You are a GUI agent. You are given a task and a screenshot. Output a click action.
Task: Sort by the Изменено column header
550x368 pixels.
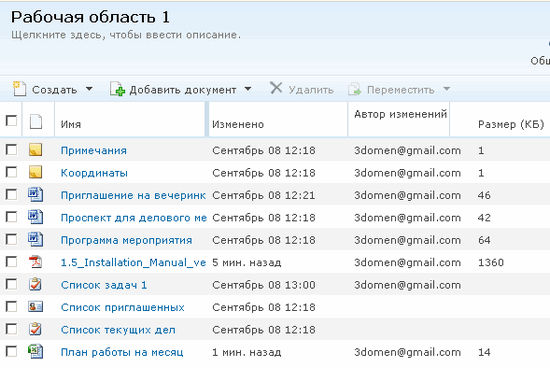pyautogui.click(x=238, y=124)
